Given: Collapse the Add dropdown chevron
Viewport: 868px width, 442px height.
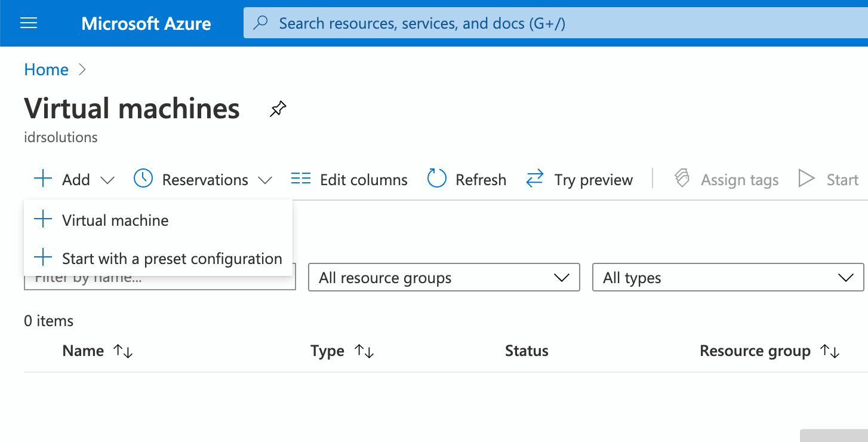Looking at the screenshot, I should [x=107, y=180].
